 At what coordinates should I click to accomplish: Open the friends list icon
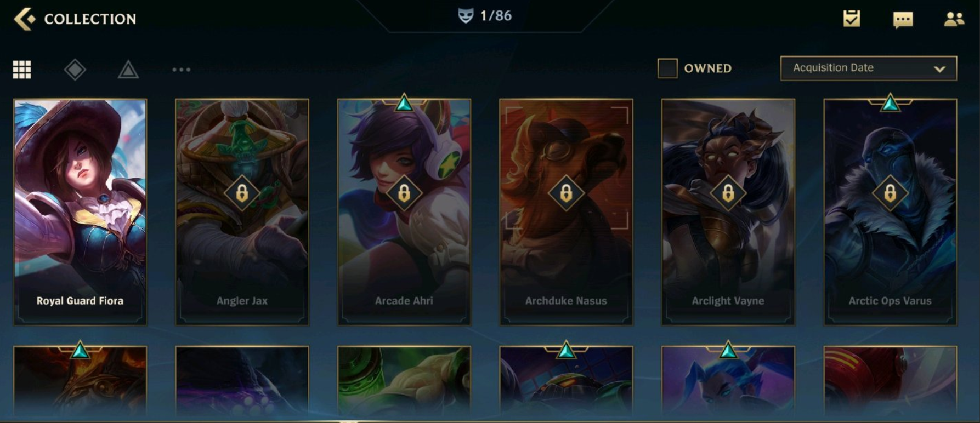pyautogui.click(x=954, y=19)
